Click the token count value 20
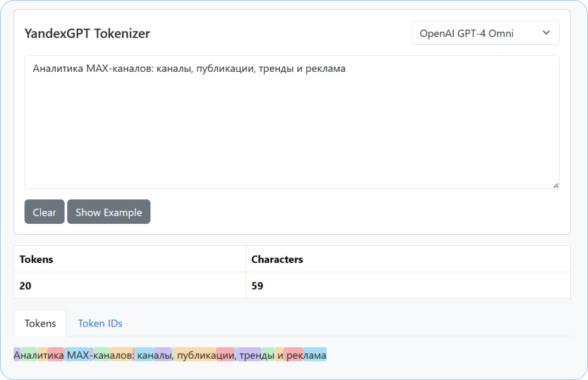The height and width of the screenshot is (380, 588). pos(25,286)
